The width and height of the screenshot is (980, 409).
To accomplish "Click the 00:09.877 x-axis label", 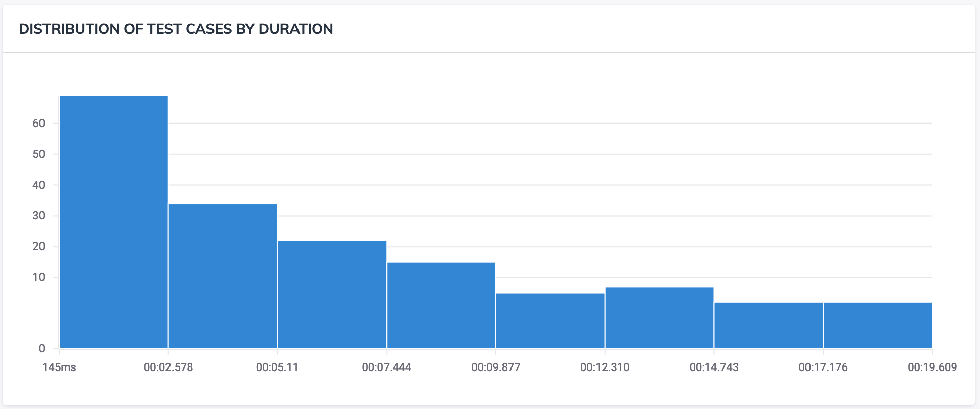I will coord(496,367).
